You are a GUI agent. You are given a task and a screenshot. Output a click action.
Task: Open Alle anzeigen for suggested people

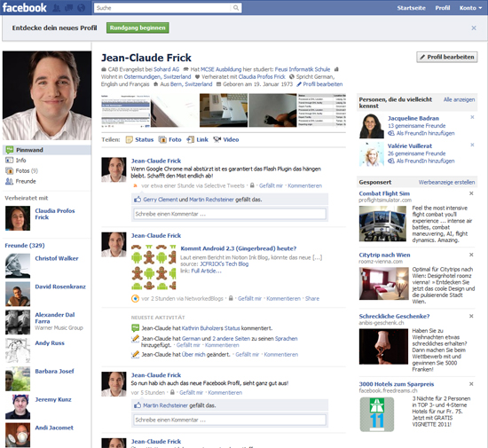(x=459, y=99)
